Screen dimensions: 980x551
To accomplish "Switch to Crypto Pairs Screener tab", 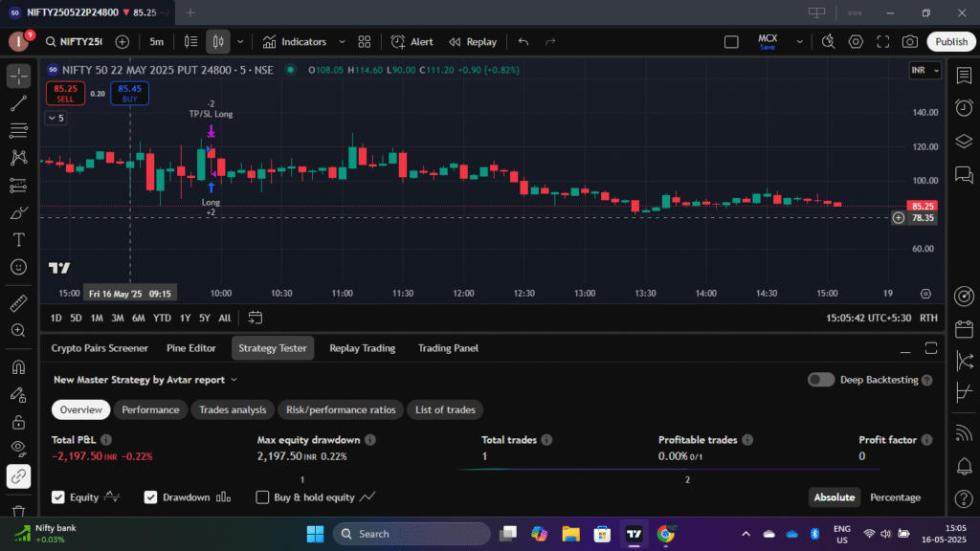I will (x=100, y=348).
